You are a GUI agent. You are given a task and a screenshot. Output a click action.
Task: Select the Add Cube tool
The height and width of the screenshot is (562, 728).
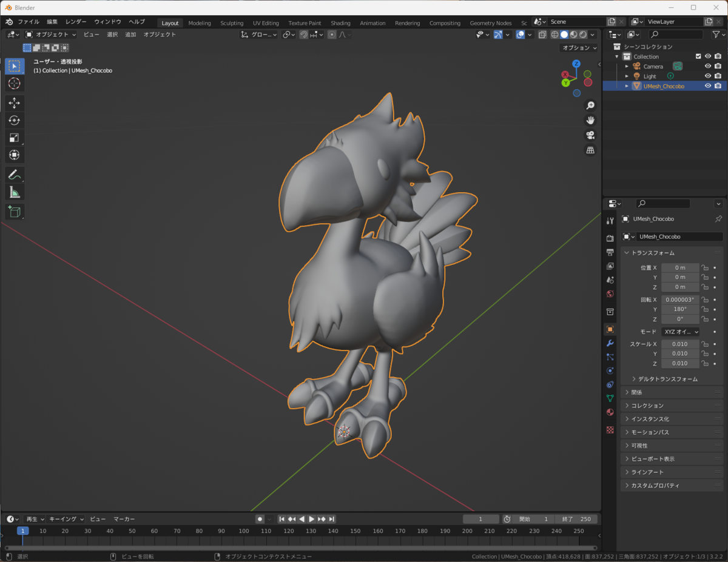[x=15, y=212]
